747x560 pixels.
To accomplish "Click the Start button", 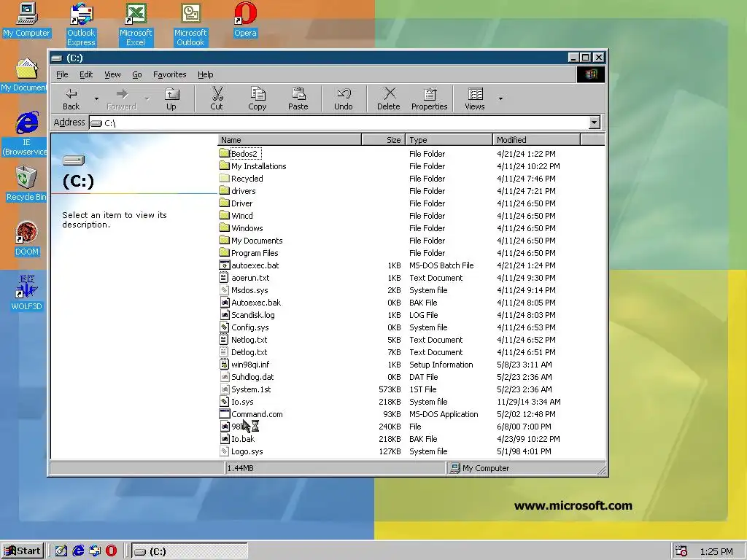I will pyautogui.click(x=23, y=551).
